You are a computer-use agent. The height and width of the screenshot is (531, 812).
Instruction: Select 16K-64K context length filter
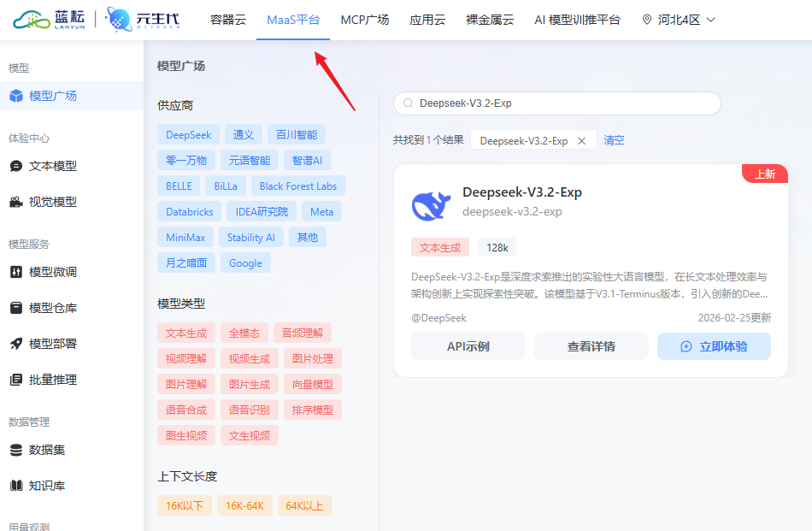245,505
